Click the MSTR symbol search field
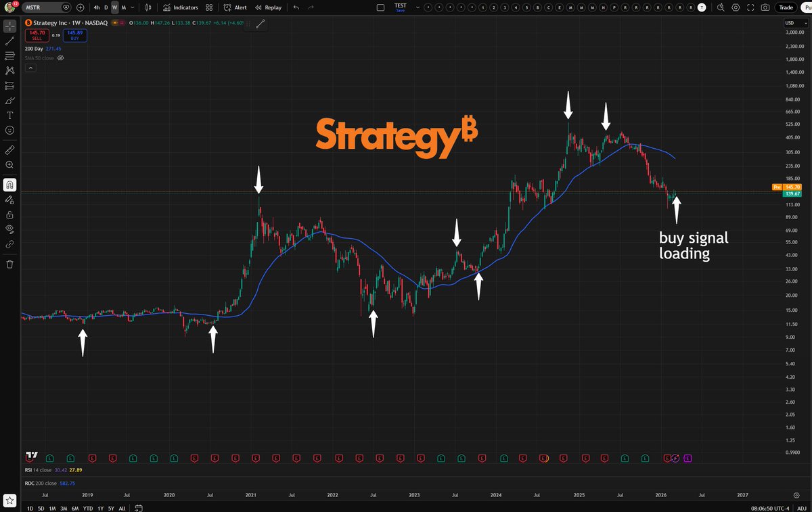Screen dimensions: 812x512 coord(47,7)
